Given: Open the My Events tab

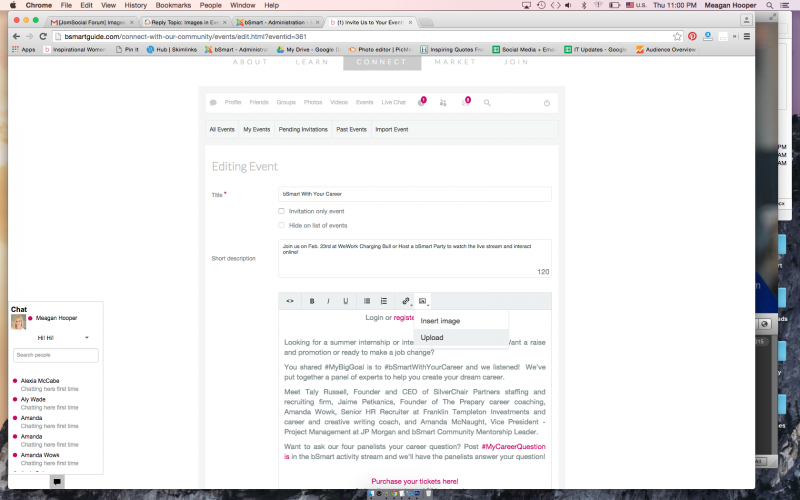Looking at the screenshot, I should pyautogui.click(x=257, y=130).
